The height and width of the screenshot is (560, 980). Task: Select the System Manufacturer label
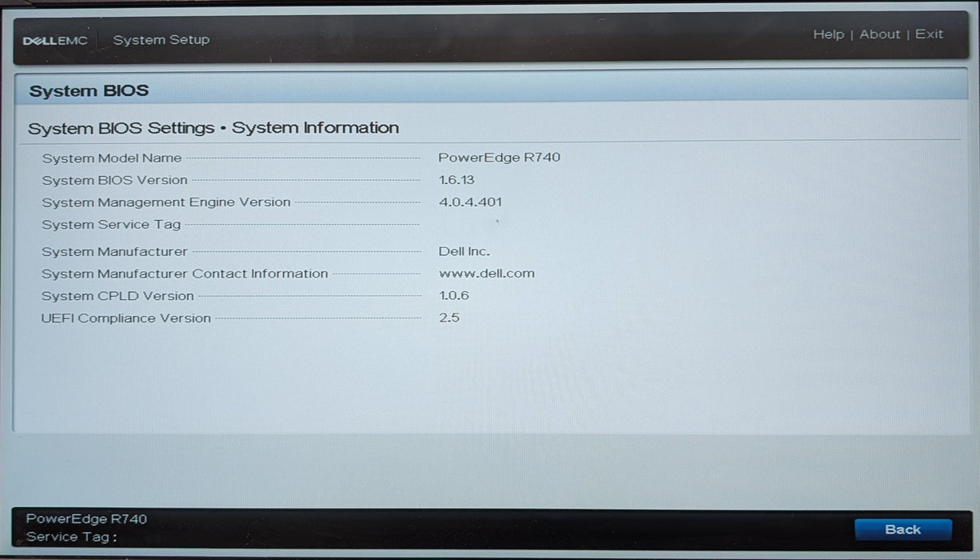115,252
